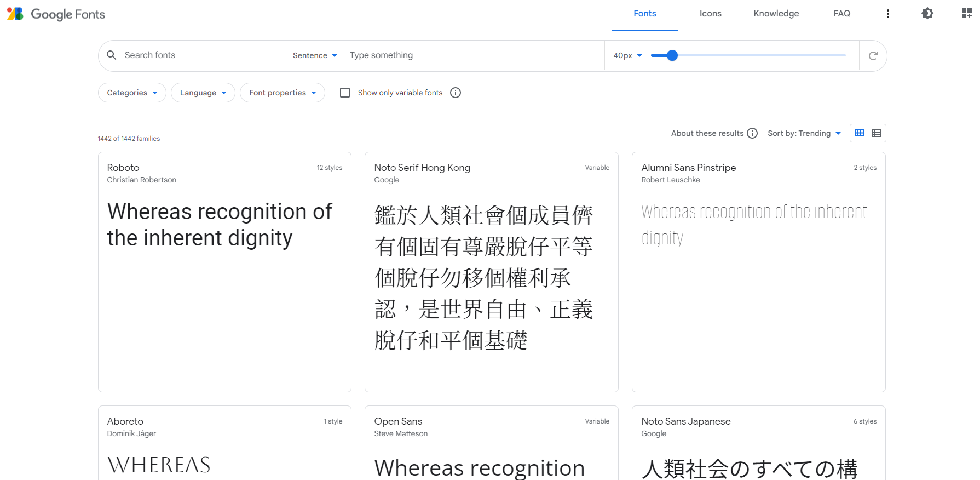
Task: Click the About these results info icon
Action: (x=752, y=133)
